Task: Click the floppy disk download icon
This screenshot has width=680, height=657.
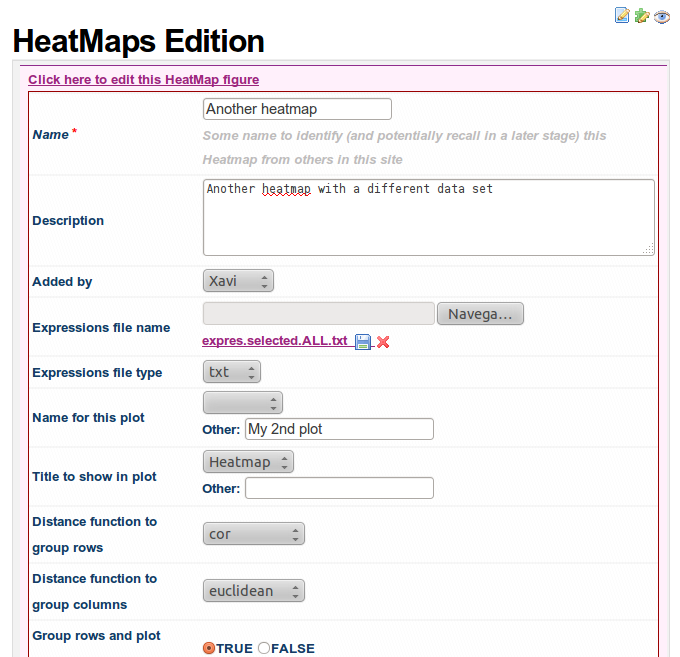Action: coord(363,342)
